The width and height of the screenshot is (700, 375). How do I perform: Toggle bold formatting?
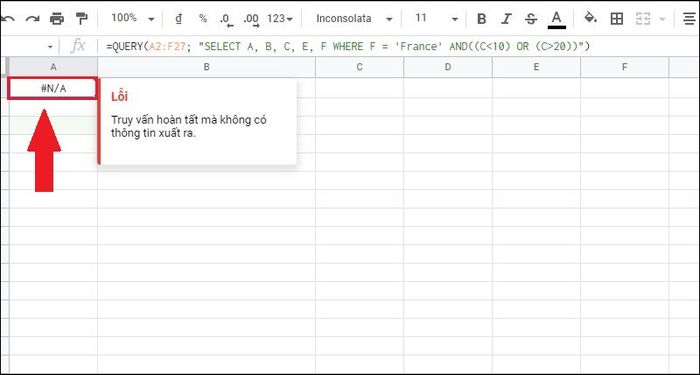tap(481, 19)
